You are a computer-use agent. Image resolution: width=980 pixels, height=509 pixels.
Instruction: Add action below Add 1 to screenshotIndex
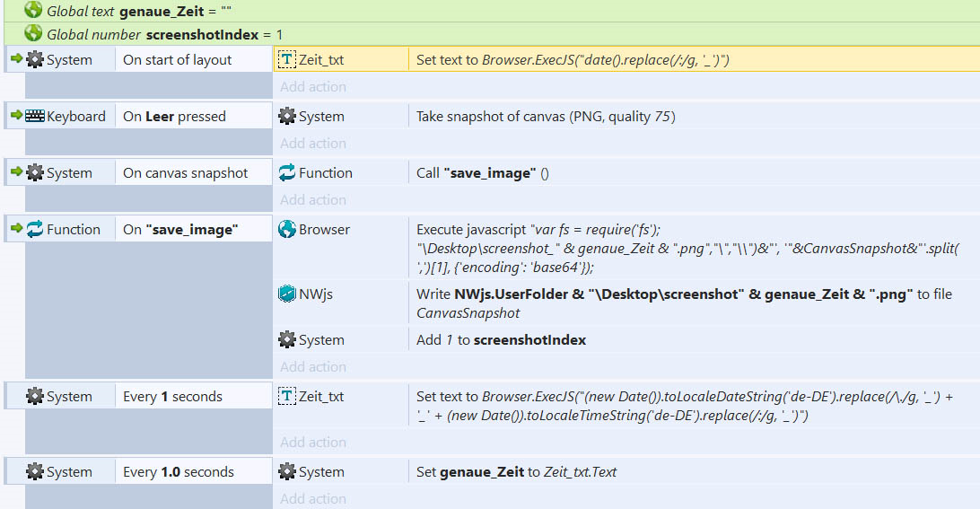pos(313,366)
